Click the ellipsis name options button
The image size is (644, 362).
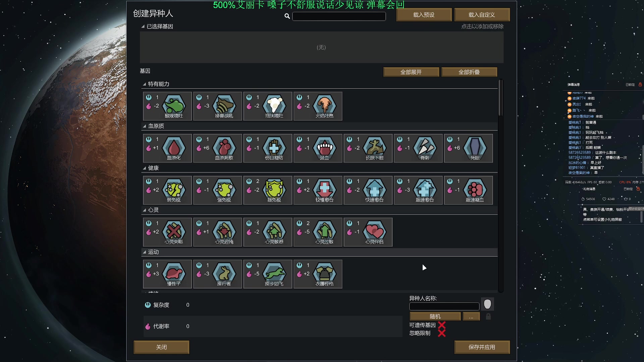[x=471, y=316]
